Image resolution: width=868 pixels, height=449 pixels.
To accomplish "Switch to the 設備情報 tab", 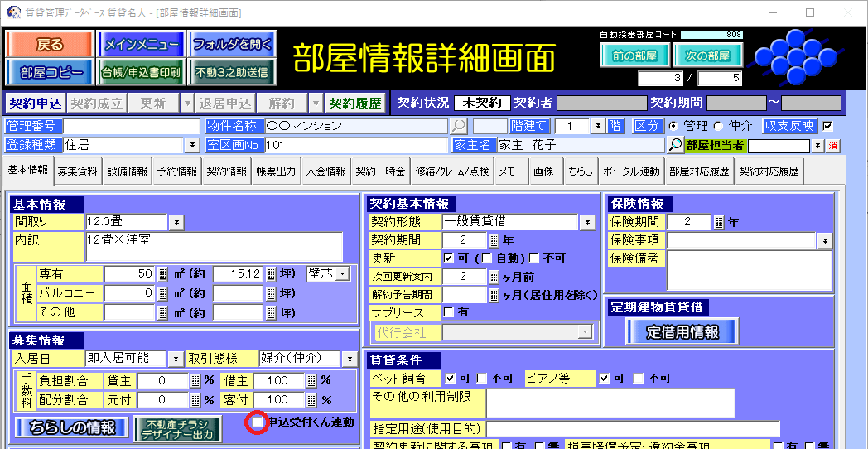I will click(x=128, y=171).
